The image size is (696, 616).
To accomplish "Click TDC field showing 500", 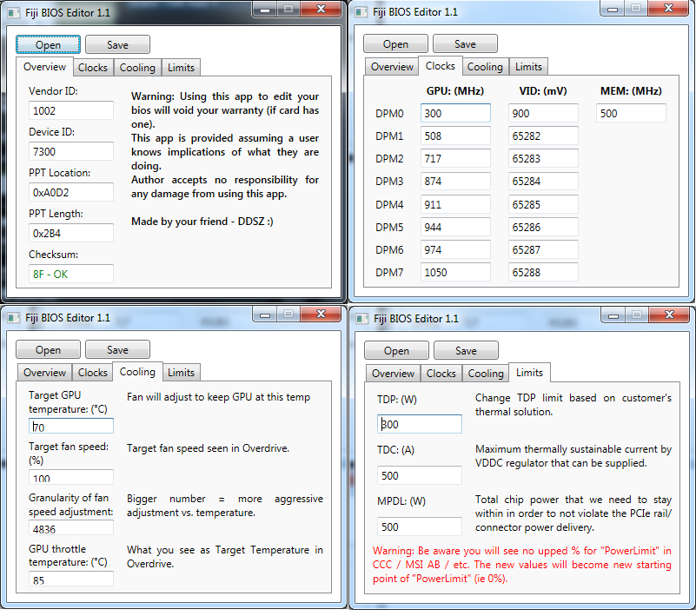I will (420, 475).
